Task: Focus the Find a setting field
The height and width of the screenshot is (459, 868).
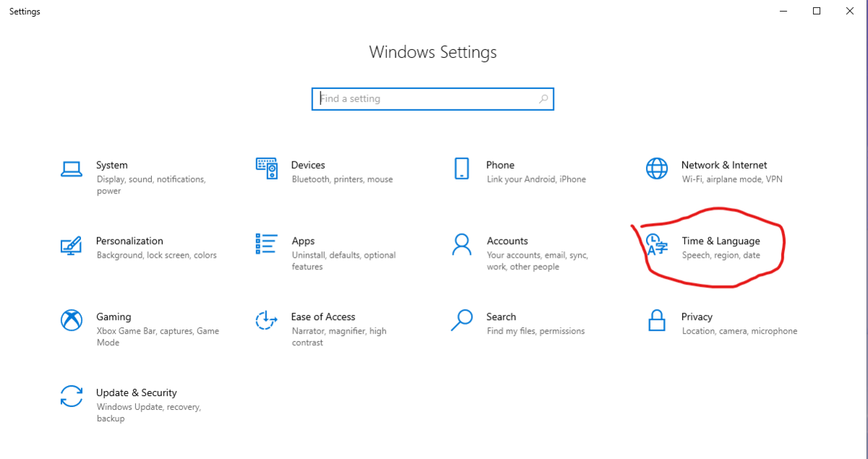Action: 433,99
